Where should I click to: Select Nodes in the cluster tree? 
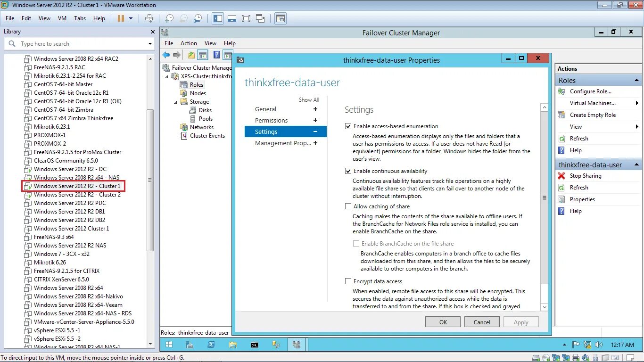point(198,93)
